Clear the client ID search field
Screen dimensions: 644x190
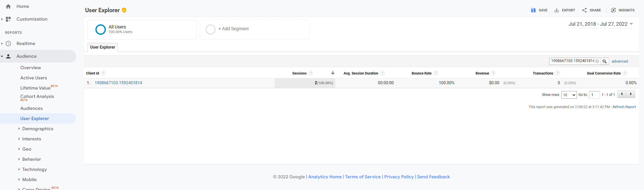[597, 61]
